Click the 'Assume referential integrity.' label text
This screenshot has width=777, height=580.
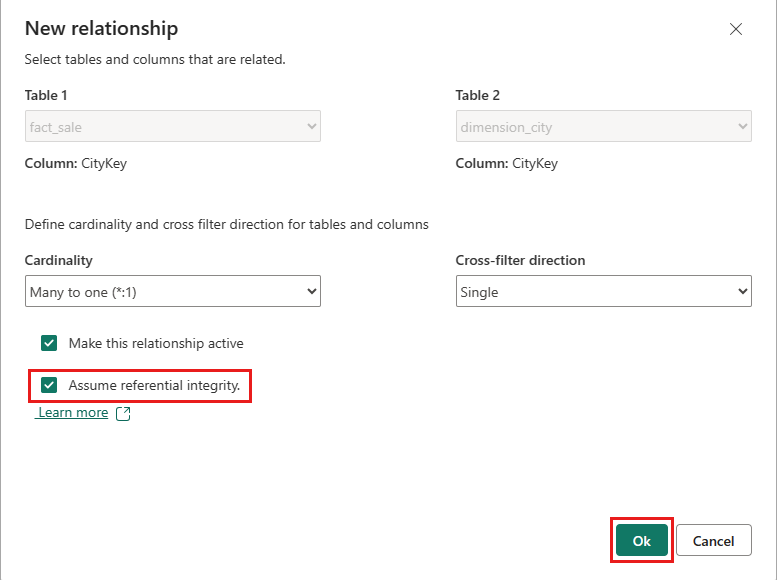tap(154, 385)
